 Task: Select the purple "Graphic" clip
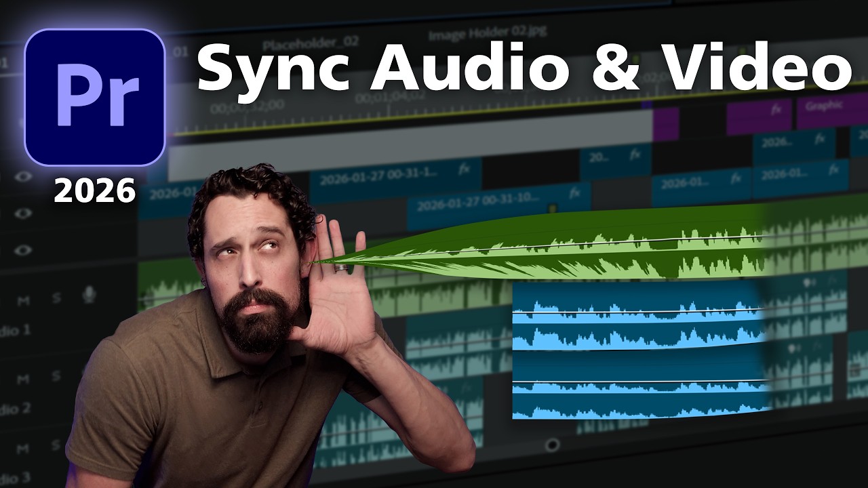(x=831, y=112)
